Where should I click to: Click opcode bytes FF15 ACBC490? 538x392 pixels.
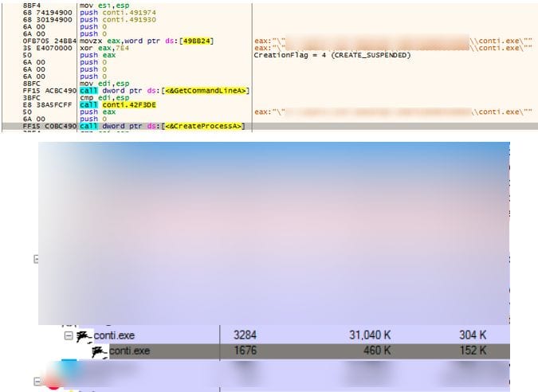[x=49, y=91]
